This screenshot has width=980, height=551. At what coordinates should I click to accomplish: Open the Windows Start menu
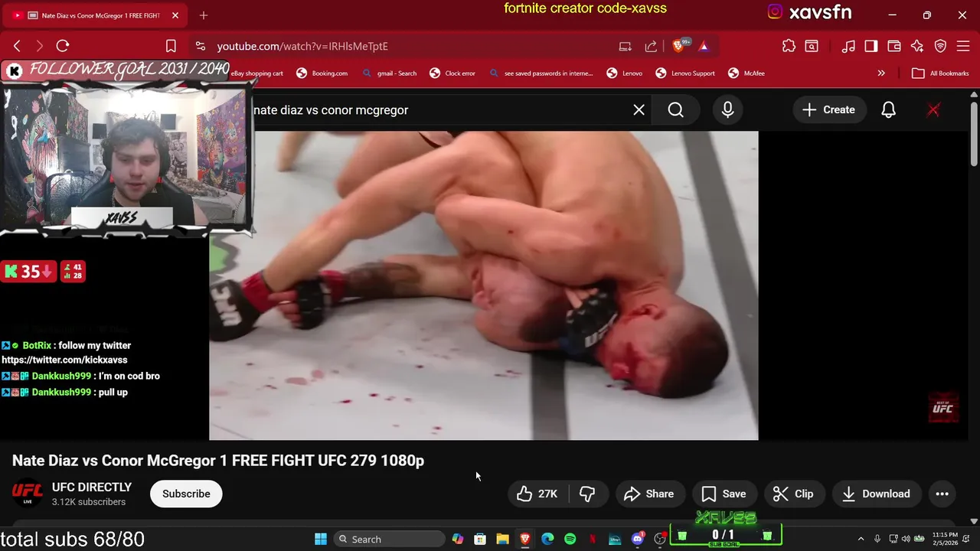(321, 539)
